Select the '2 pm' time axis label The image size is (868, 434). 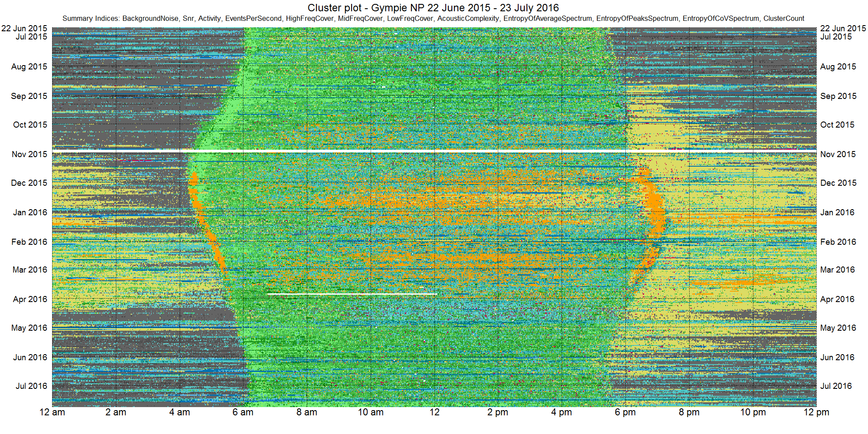[498, 412]
